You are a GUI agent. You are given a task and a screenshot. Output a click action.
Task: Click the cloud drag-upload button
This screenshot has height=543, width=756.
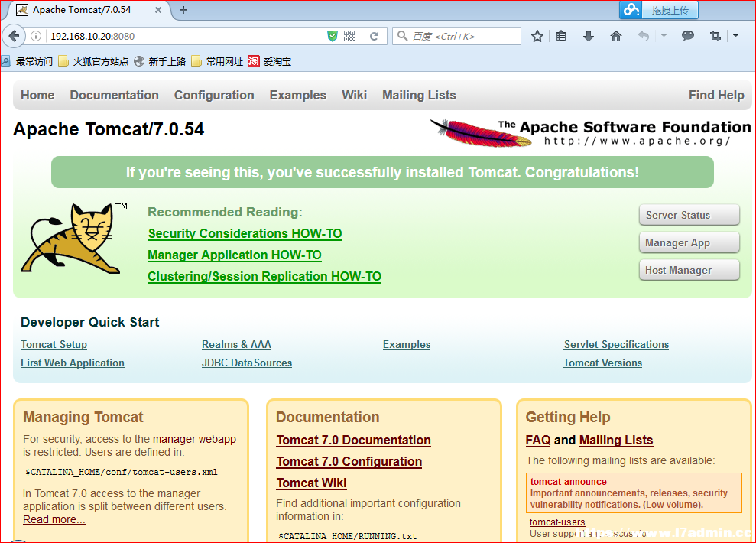(x=659, y=10)
